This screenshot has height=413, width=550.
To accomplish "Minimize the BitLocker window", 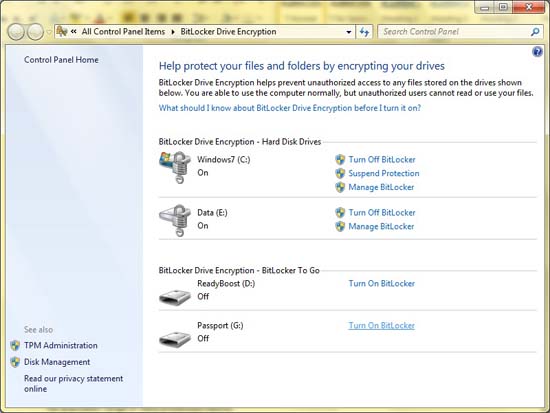I will (484, 7).
